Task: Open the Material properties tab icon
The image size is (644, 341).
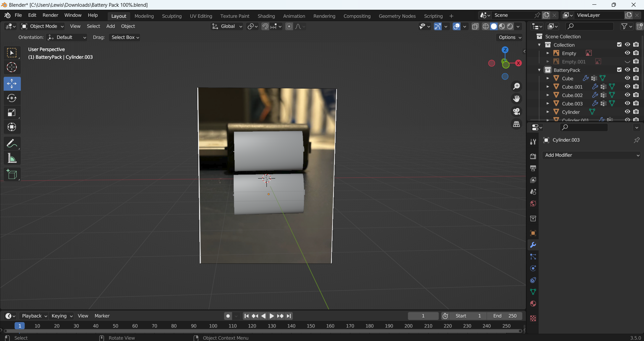Action: point(533,304)
